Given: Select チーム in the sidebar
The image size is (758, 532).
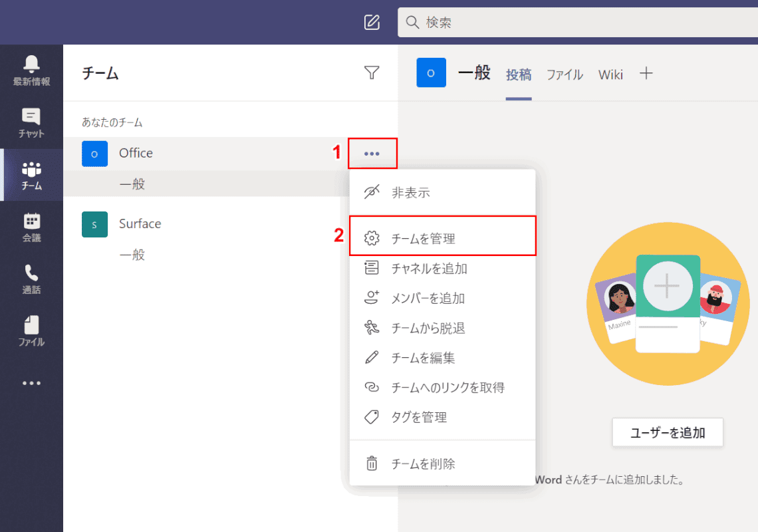Looking at the screenshot, I should click(x=31, y=175).
